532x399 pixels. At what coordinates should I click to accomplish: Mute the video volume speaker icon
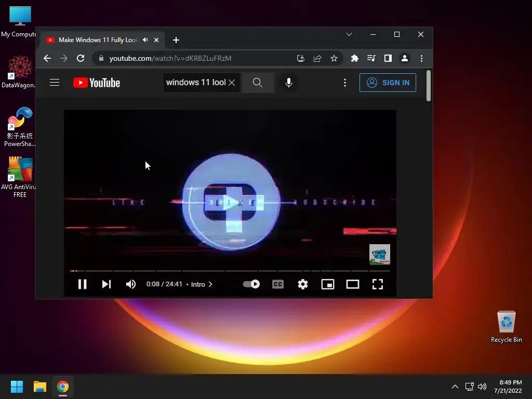coord(130,284)
